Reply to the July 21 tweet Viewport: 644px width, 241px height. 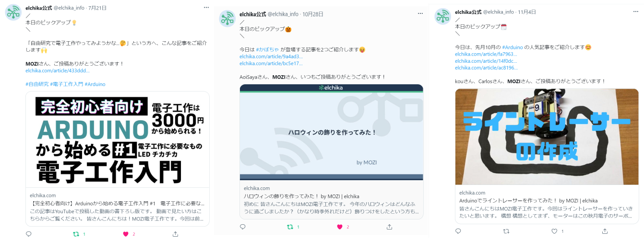(28, 234)
